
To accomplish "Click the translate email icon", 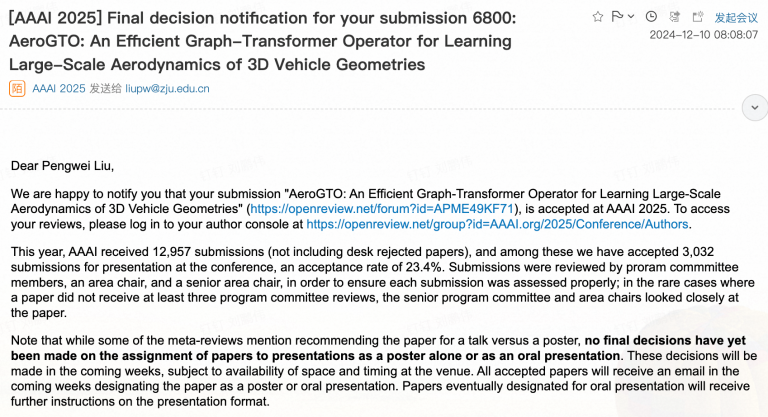I will [x=674, y=17].
